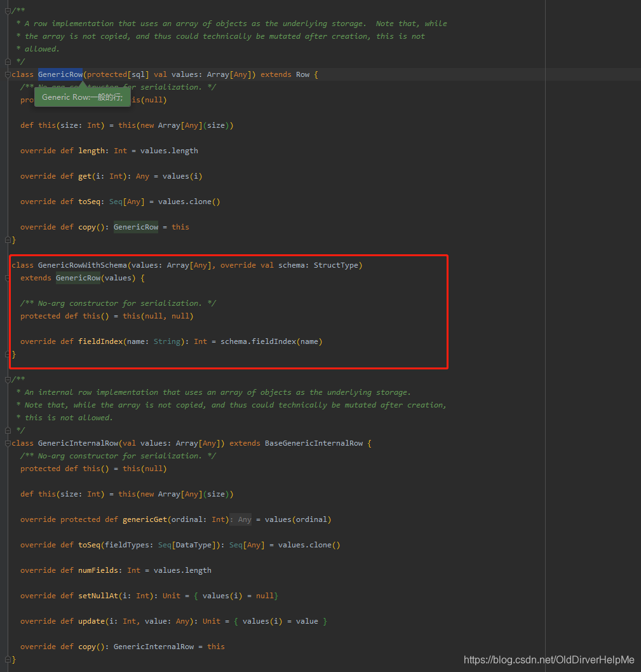Click toSeq in the "toSeq: Seq[Any]" line
Image resolution: width=641 pixels, height=672 pixels.
pos(89,202)
